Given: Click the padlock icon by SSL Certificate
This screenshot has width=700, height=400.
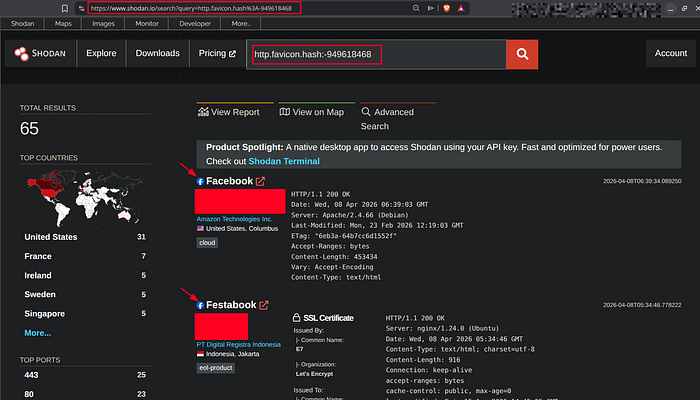Looking at the screenshot, I should click(296, 317).
